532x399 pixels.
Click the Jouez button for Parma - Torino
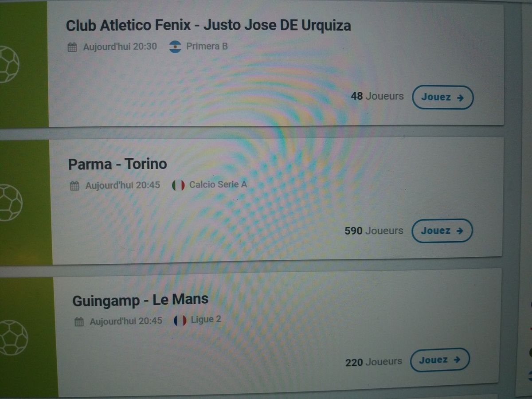coord(442,231)
